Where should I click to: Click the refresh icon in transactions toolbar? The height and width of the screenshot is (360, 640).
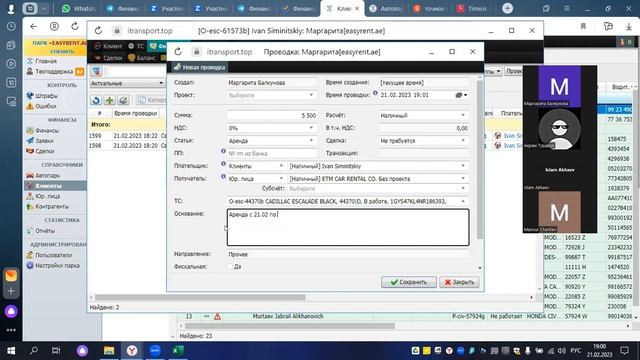tap(96, 100)
